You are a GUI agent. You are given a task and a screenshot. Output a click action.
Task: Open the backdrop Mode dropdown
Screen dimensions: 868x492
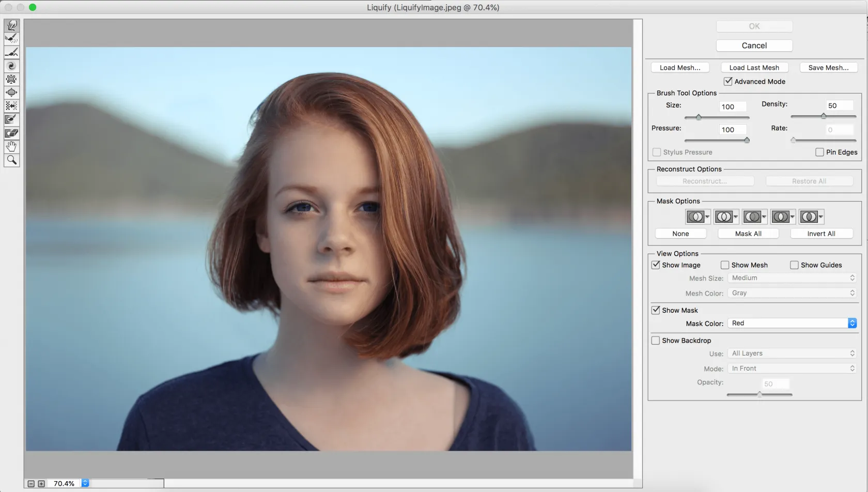[x=792, y=368]
